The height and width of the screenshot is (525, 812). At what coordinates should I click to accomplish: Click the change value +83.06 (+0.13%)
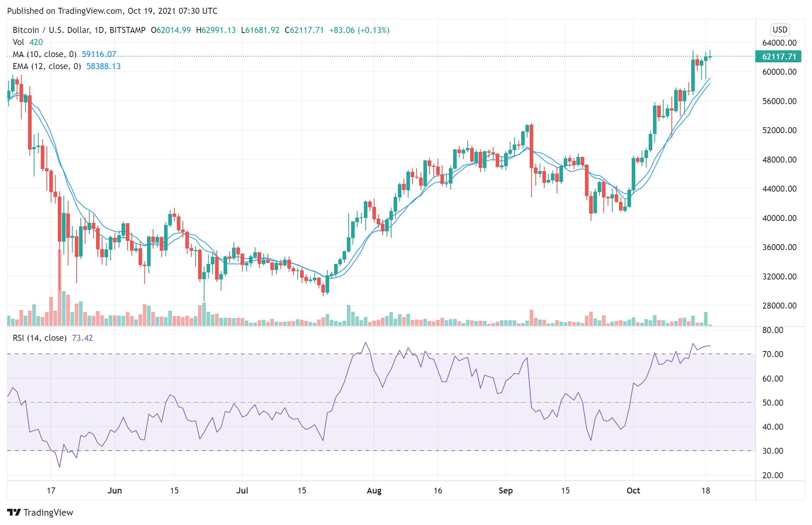point(359,30)
